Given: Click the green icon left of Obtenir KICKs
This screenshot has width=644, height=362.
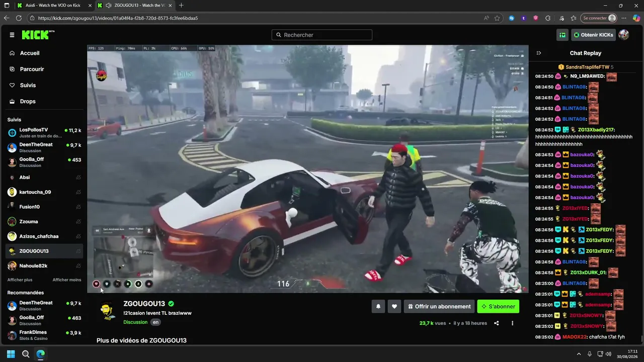Looking at the screenshot, I should click(562, 35).
